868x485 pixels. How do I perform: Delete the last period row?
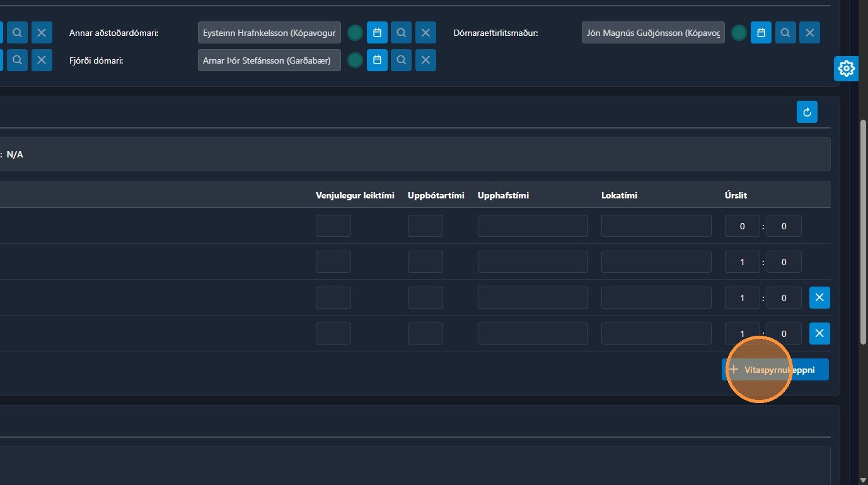pyautogui.click(x=819, y=333)
